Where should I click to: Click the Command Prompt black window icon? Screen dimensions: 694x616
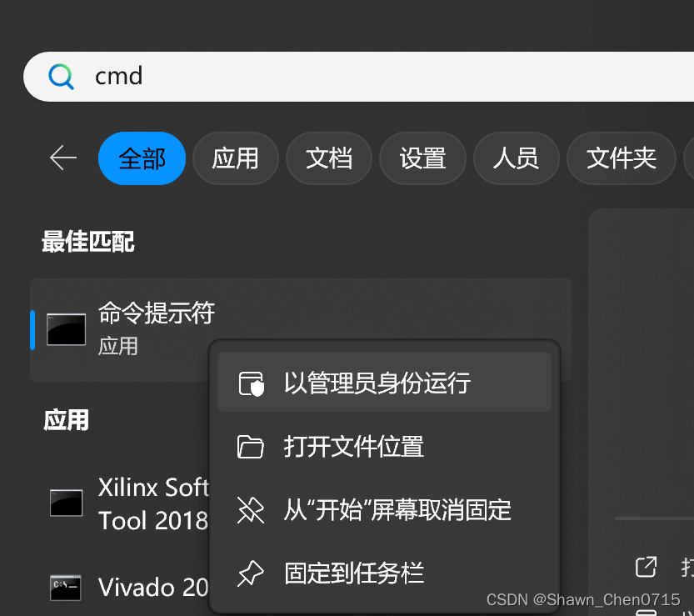pyautogui.click(x=67, y=329)
